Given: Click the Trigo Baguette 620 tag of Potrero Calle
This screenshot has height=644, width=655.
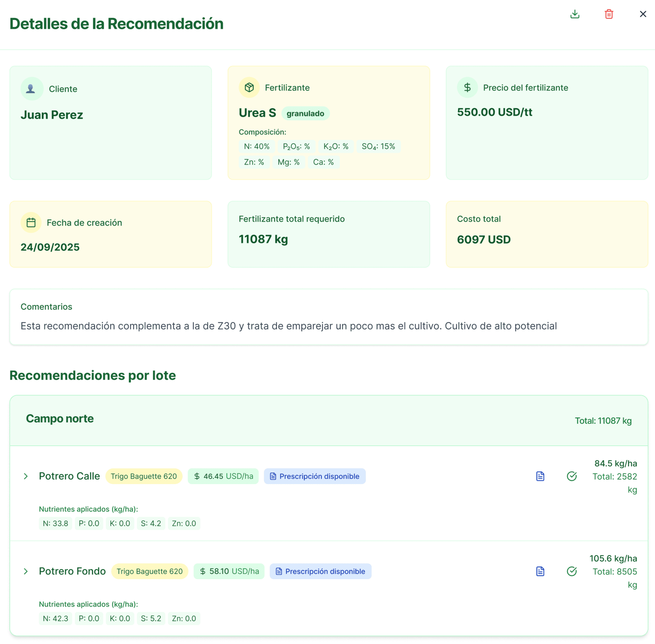Looking at the screenshot, I should click(144, 476).
